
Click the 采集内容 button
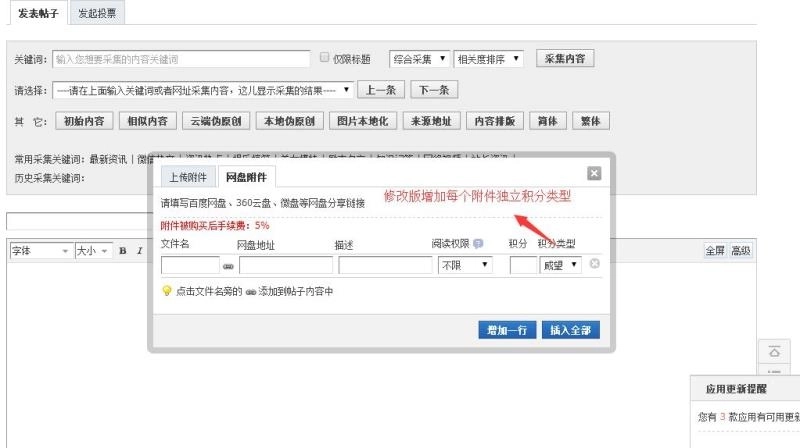(x=565, y=59)
